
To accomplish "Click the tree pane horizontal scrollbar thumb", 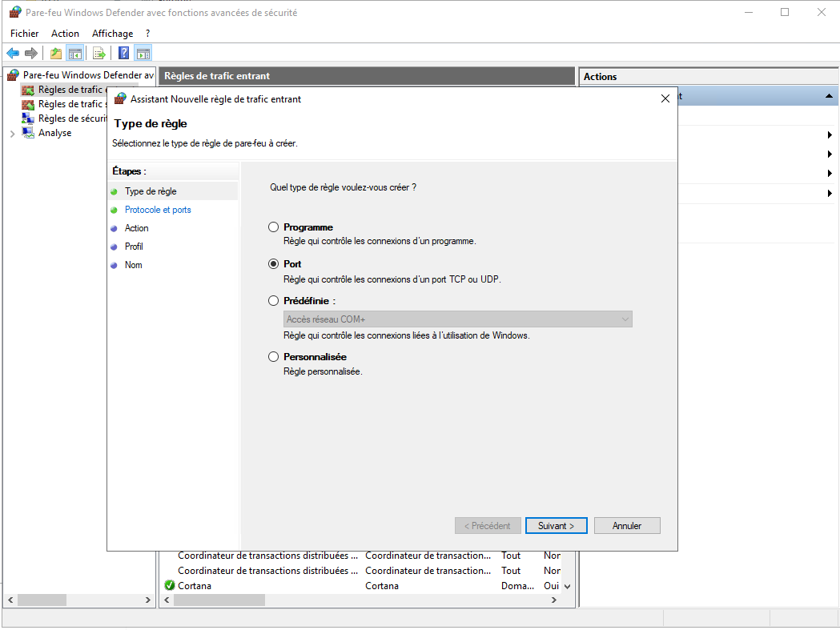I will point(42,600).
